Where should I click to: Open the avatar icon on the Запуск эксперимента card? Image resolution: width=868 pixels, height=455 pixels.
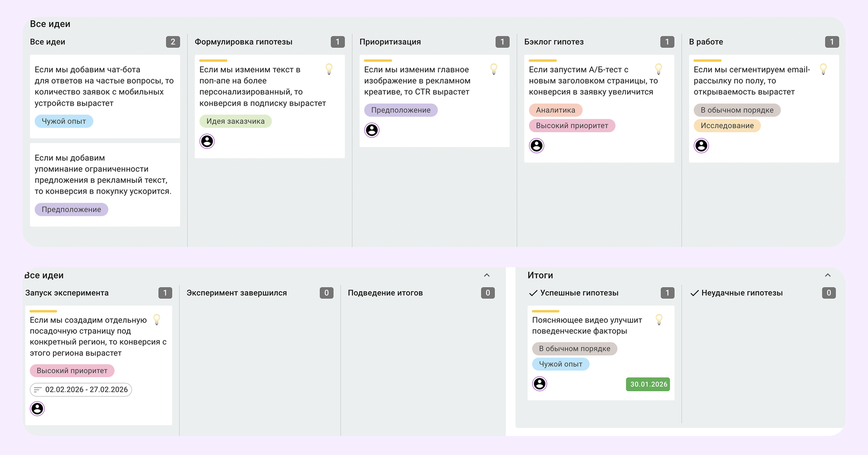[x=38, y=409]
